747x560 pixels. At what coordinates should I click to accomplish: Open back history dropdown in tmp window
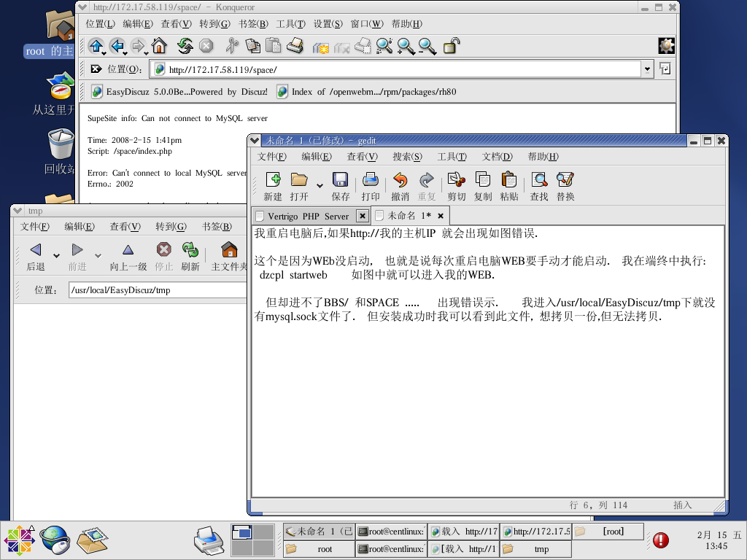coord(56,256)
